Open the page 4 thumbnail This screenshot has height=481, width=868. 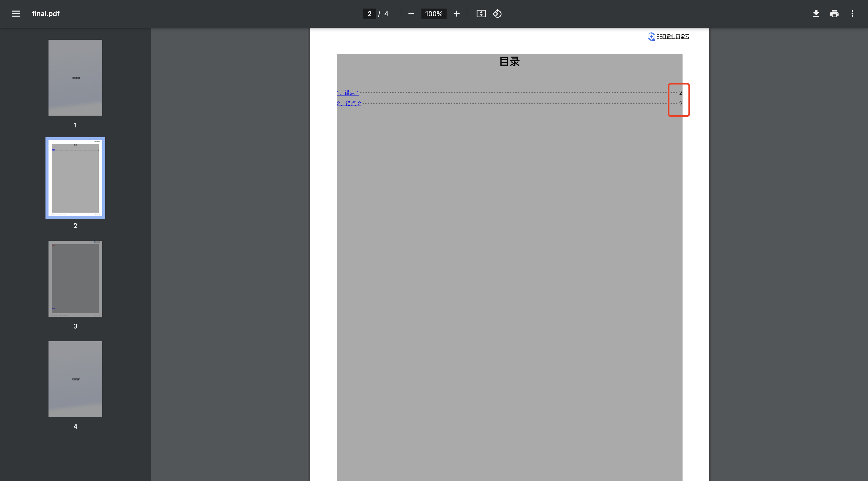[75, 379]
